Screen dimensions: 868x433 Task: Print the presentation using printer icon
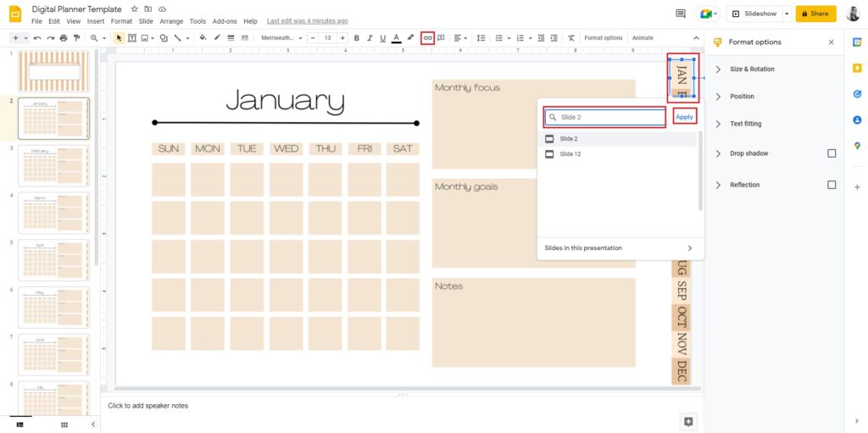[64, 38]
